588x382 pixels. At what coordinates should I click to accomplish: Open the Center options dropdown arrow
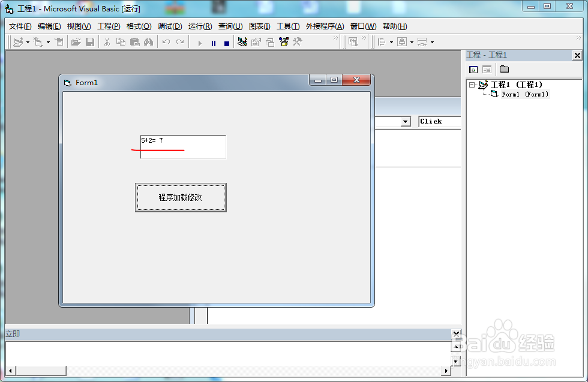(412, 43)
